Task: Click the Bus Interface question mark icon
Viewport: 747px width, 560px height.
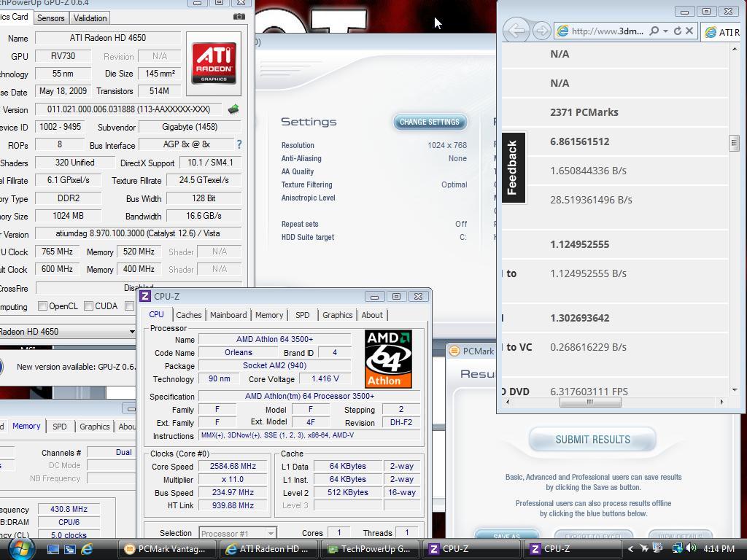Action: (x=239, y=144)
